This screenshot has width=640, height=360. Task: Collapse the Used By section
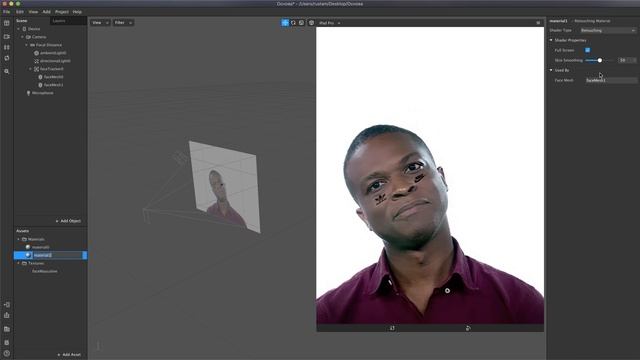pyautogui.click(x=551, y=70)
